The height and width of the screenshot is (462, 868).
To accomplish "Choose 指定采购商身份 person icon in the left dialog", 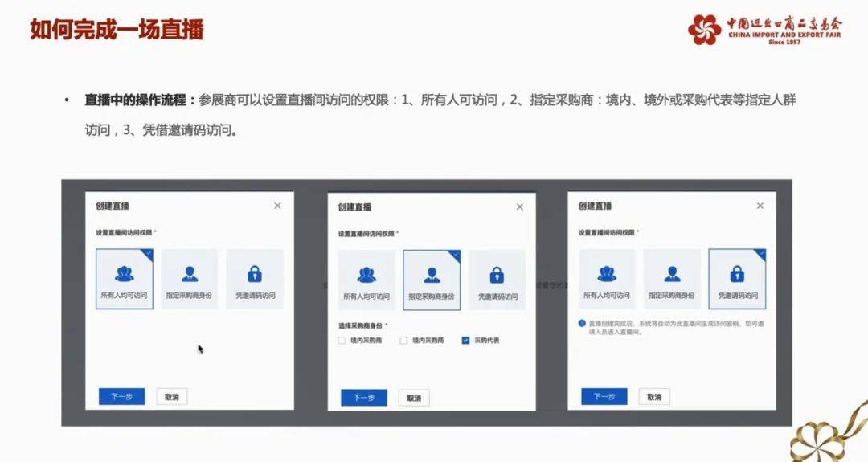I will point(190,275).
